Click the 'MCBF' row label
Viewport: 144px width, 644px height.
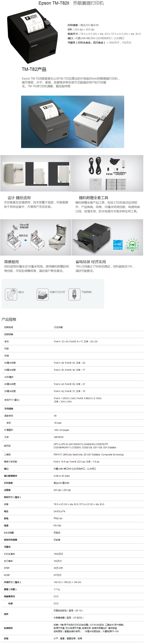click(7, 575)
